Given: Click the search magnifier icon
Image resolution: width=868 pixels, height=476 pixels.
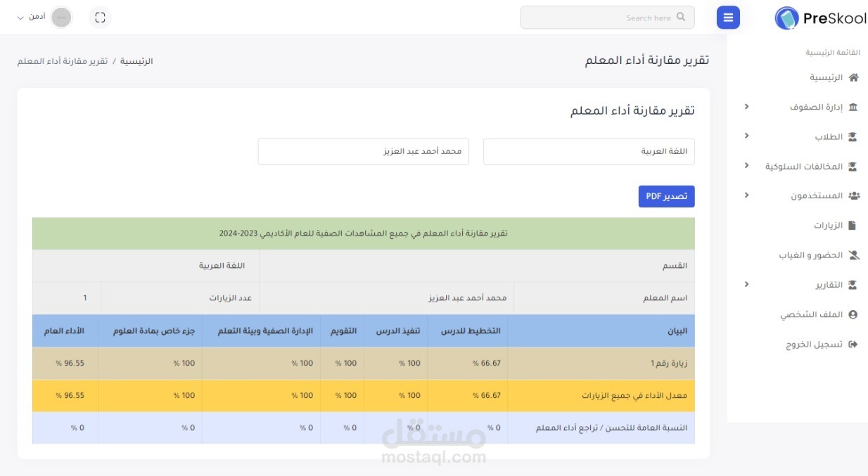Looking at the screenshot, I should [x=681, y=18].
